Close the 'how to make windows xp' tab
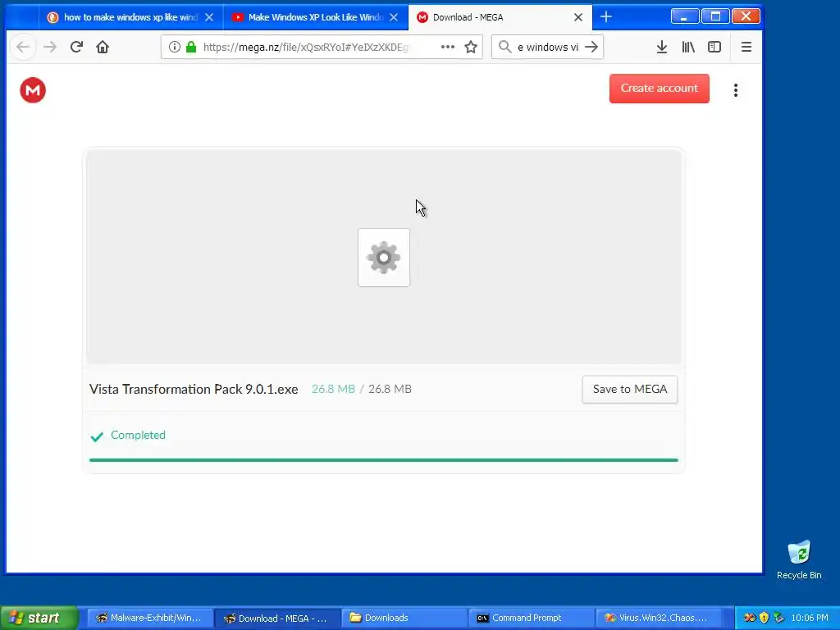This screenshot has height=630, width=840. [x=209, y=17]
